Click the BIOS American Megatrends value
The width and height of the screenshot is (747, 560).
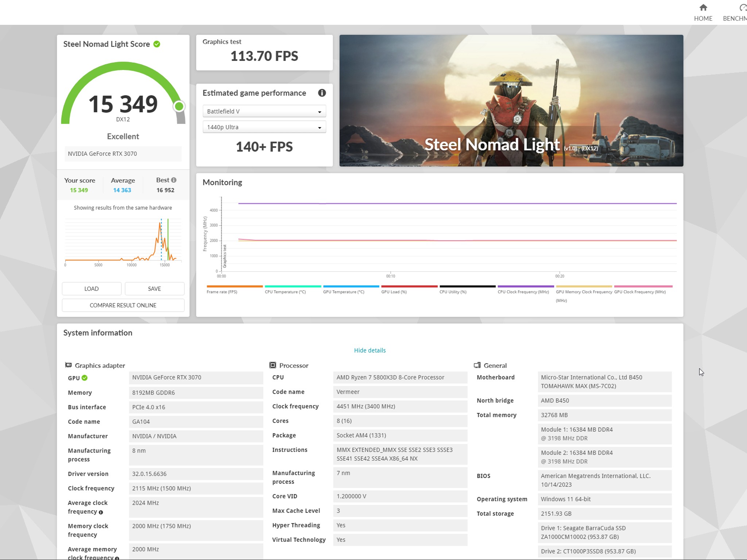click(x=604, y=481)
